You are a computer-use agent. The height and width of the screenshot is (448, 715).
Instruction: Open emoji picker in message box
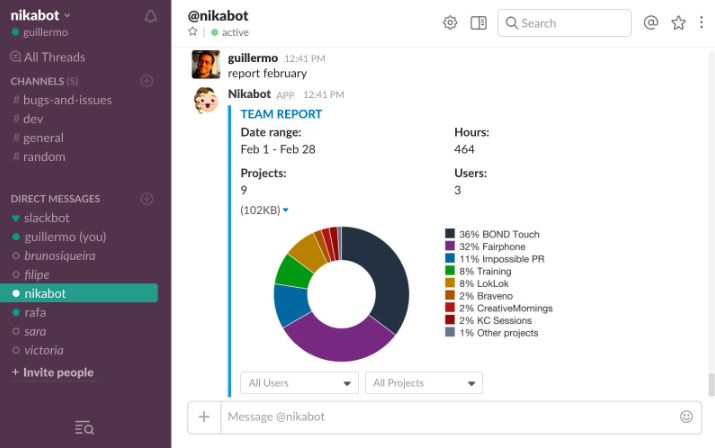pyautogui.click(x=686, y=417)
